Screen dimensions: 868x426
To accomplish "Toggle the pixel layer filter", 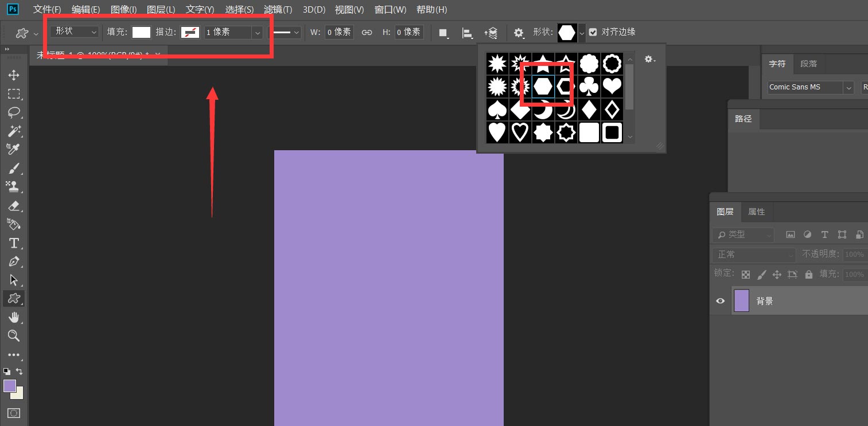I will click(791, 235).
